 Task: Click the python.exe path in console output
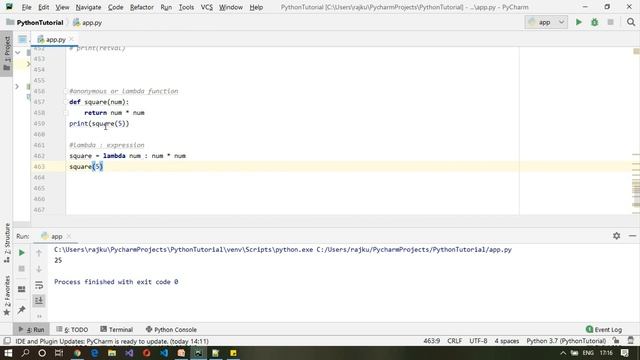[x=184, y=249]
